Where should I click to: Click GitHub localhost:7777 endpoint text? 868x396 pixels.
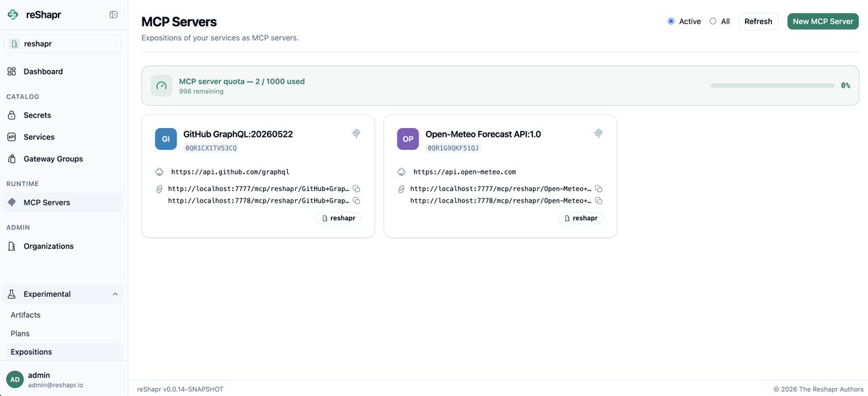[x=259, y=189]
